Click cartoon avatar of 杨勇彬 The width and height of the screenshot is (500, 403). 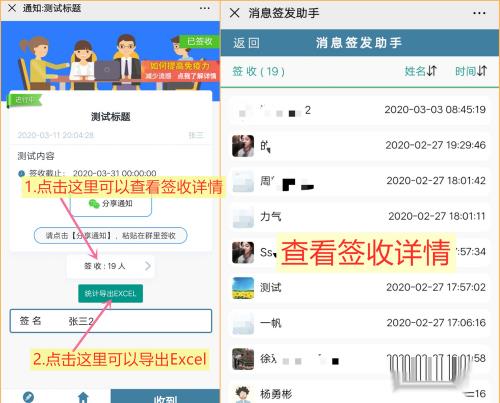pos(243,394)
